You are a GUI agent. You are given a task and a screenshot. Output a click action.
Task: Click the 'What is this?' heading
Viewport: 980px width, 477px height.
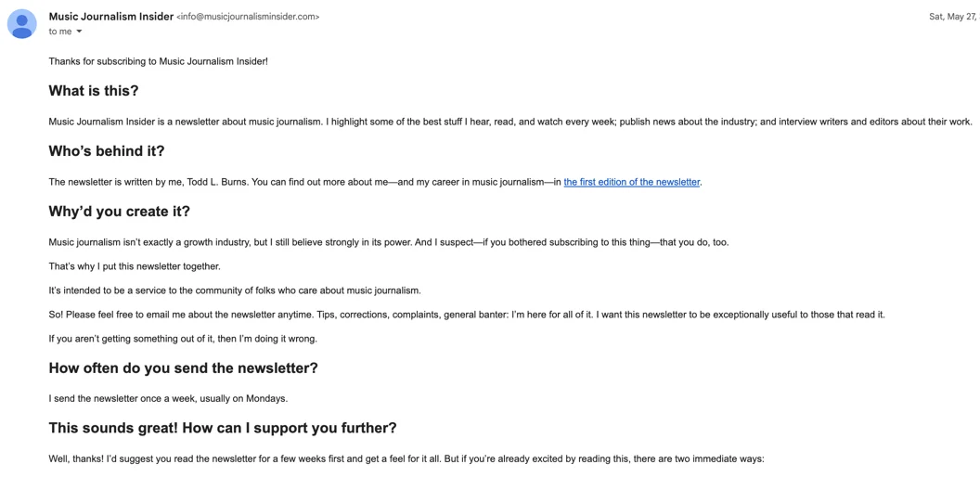coord(94,91)
